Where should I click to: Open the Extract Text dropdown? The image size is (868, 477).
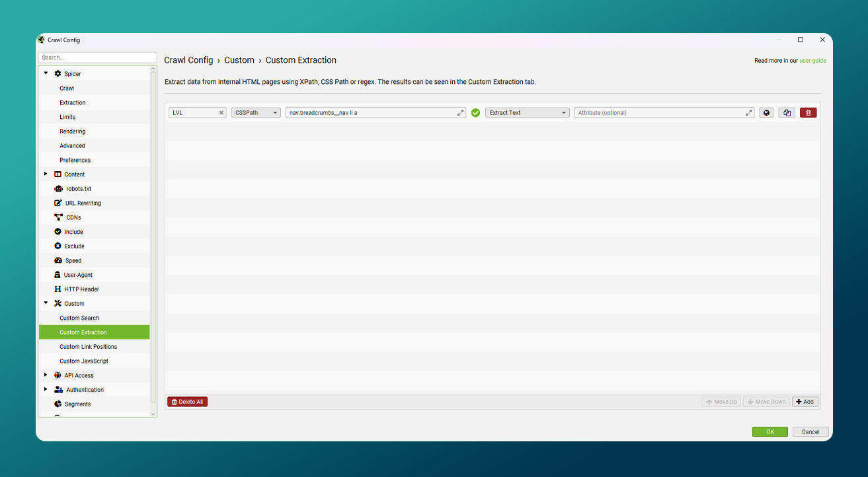click(x=527, y=113)
